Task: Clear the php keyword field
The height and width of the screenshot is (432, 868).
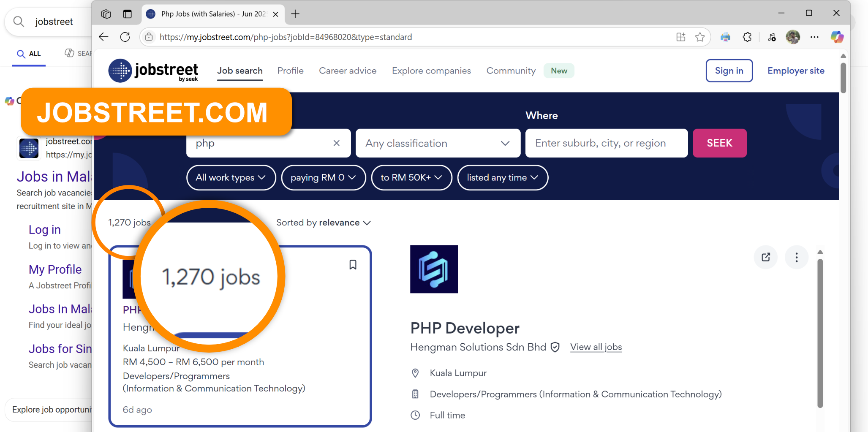Action: point(337,143)
